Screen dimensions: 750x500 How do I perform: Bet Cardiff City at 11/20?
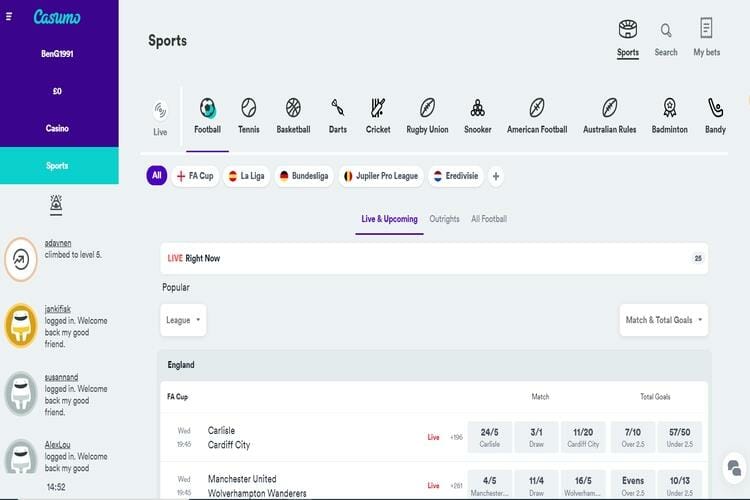pos(583,437)
